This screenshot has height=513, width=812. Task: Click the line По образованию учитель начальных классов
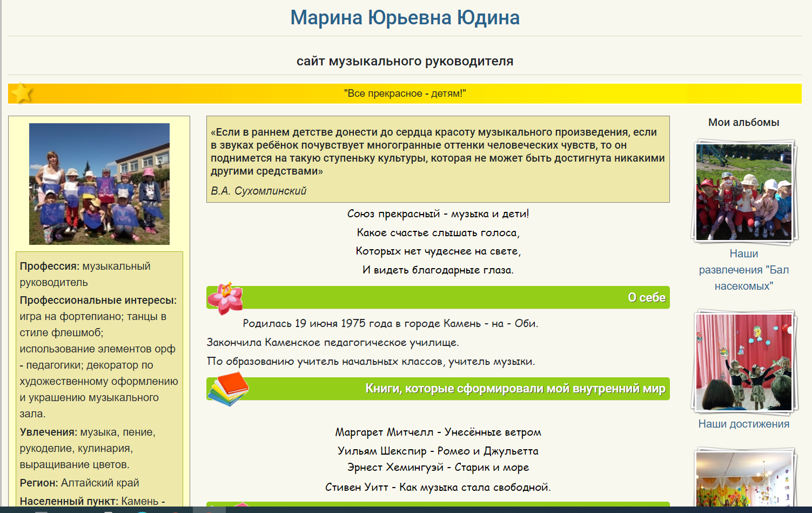click(371, 361)
